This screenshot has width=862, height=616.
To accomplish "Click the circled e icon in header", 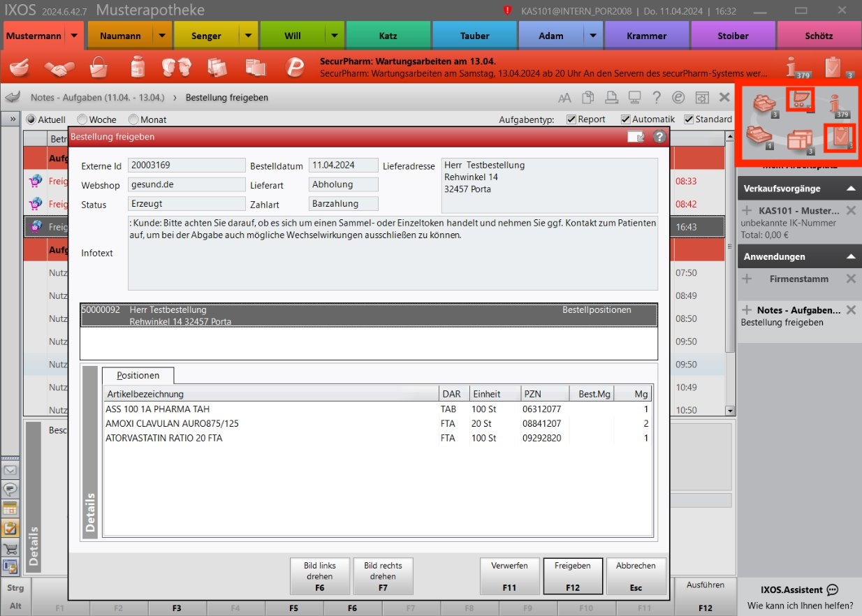I will click(x=678, y=98).
